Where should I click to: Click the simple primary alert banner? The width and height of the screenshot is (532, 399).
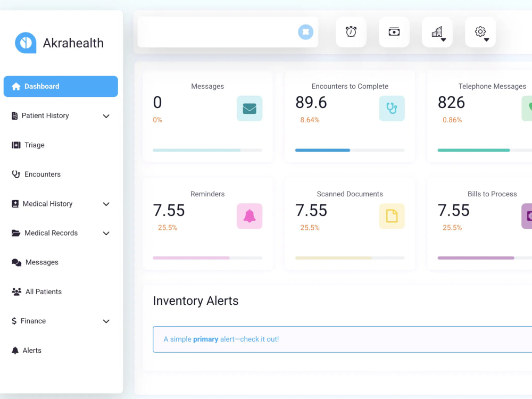(342, 339)
